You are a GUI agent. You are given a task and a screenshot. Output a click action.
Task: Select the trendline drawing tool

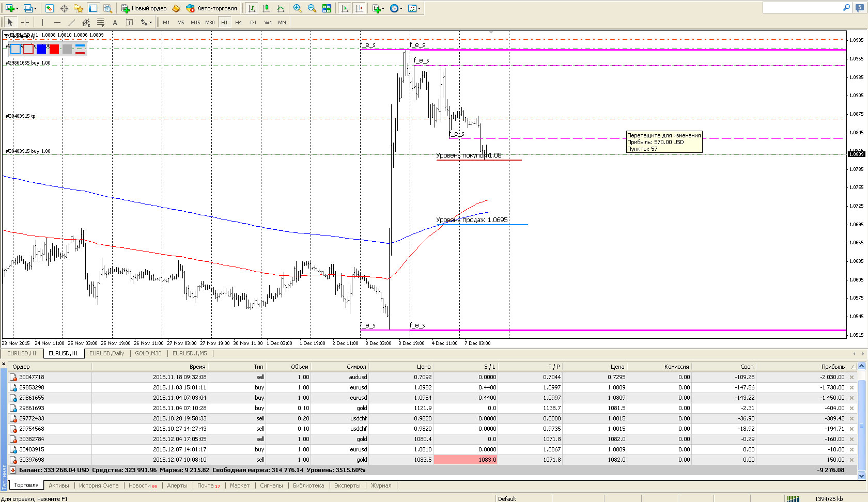pos(72,22)
